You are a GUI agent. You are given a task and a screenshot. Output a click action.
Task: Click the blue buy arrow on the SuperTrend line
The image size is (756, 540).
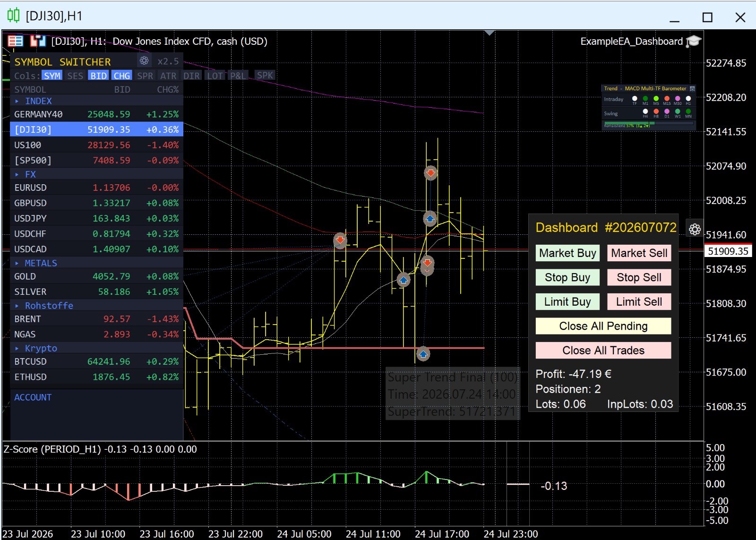(x=423, y=353)
